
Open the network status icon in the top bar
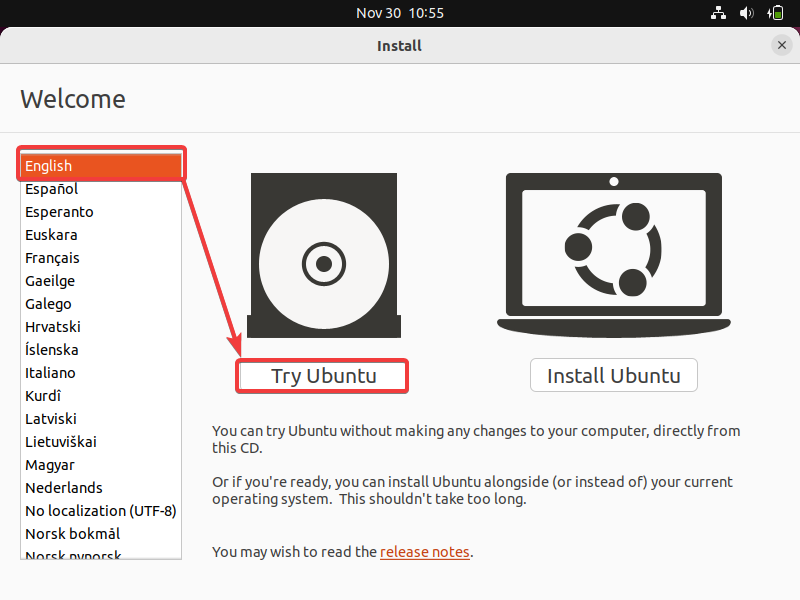(x=718, y=13)
